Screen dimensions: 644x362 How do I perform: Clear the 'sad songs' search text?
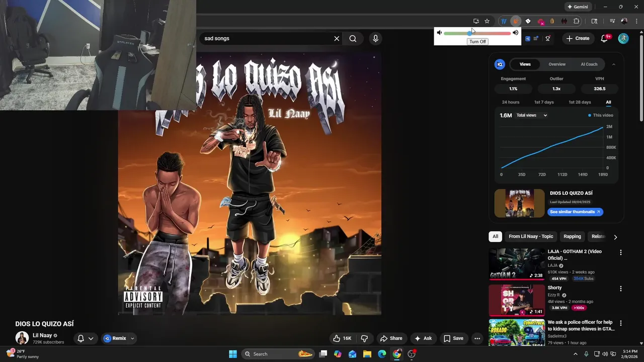pos(337,39)
